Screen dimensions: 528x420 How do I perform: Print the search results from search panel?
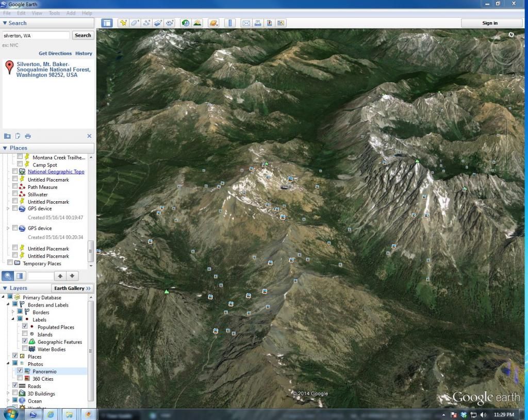(x=28, y=136)
